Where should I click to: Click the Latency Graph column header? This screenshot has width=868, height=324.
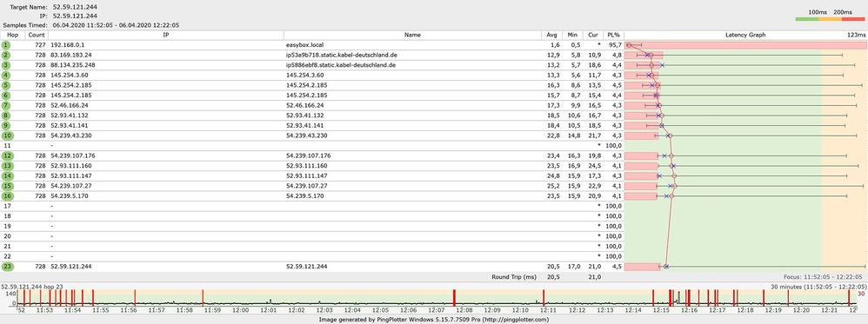pyautogui.click(x=745, y=35)
